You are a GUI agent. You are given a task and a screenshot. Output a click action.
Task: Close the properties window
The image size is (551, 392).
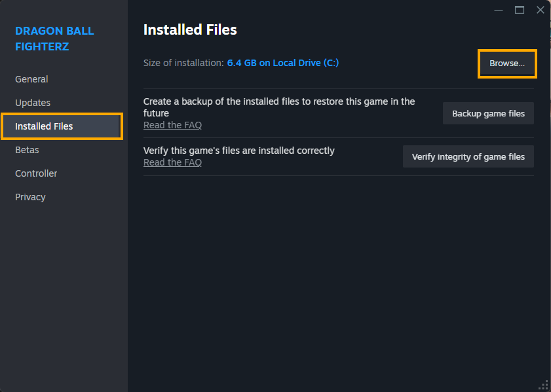click(x=541, y=10)
